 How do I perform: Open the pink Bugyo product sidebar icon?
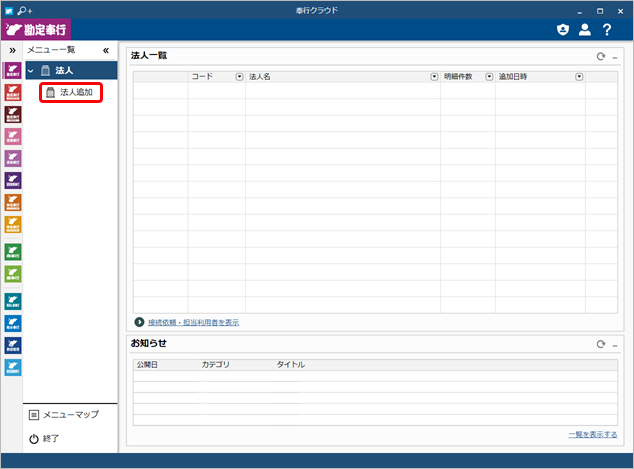pyautogui.click(x=13, y=136)
